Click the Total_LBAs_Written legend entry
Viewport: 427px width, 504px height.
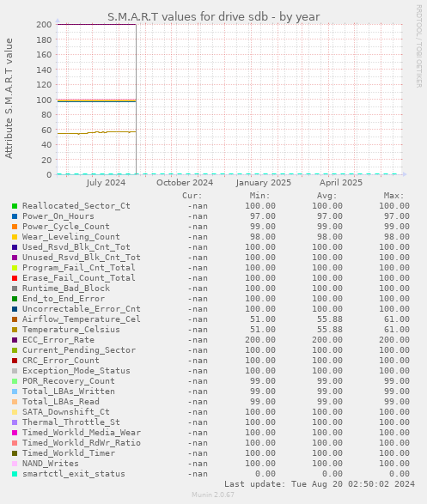[68, 392]
